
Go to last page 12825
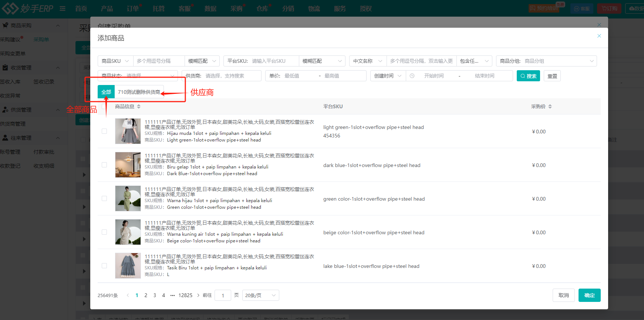[185, 295]
